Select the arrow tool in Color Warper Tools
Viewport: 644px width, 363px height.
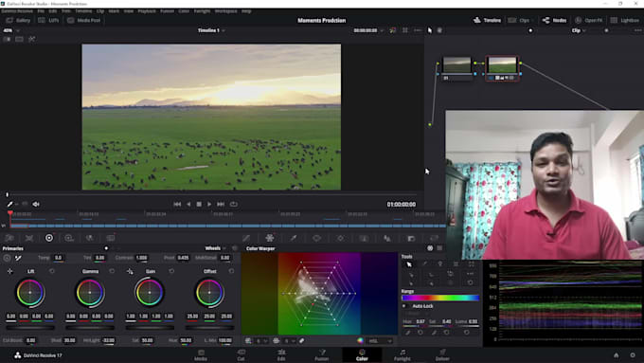(x=409, y=264)
